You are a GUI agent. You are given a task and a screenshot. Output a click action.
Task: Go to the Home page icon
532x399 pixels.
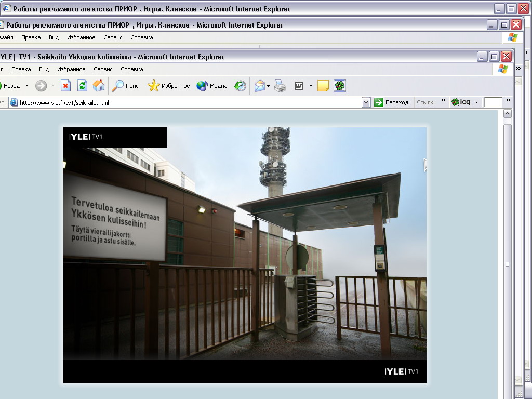click(98, 86)
